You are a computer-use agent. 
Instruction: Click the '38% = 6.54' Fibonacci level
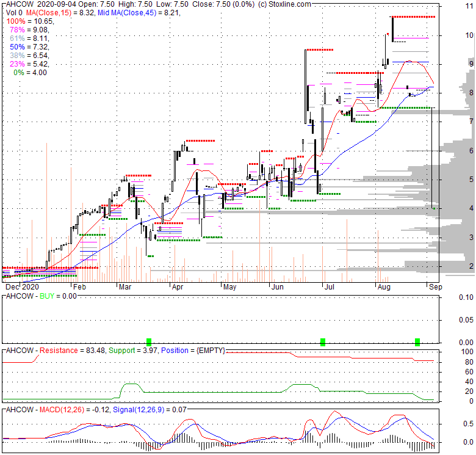tap(29, 56)
